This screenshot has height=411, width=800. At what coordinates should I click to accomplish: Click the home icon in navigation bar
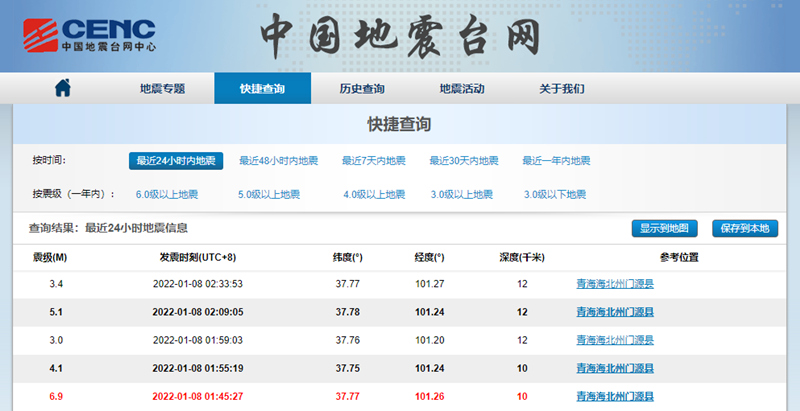62,88
